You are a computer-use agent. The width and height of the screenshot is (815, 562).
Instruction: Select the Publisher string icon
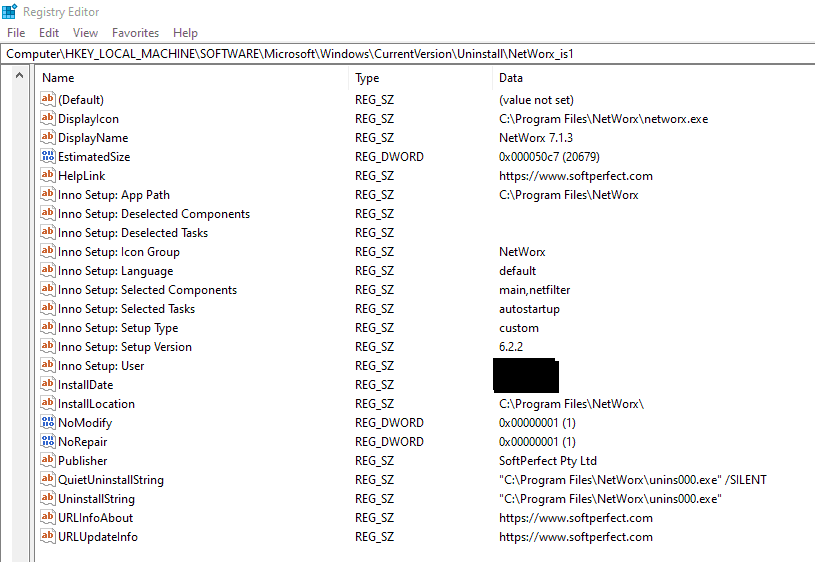click(x=47, y=460)
